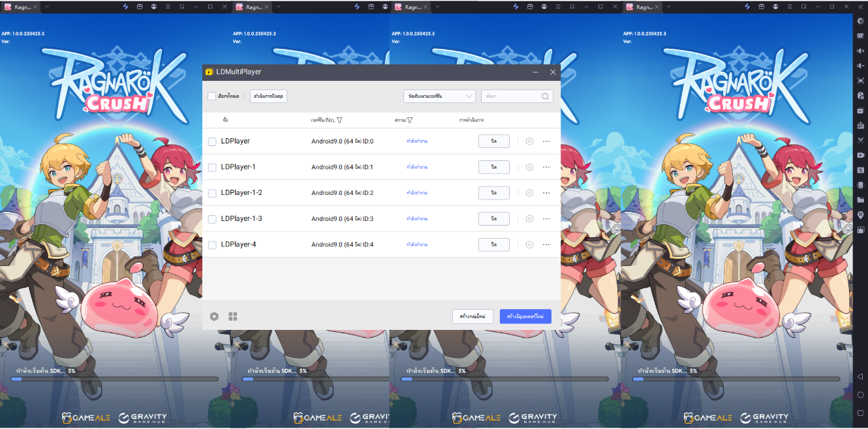Open more options (...) for LDPlayer-1-2

546,192
